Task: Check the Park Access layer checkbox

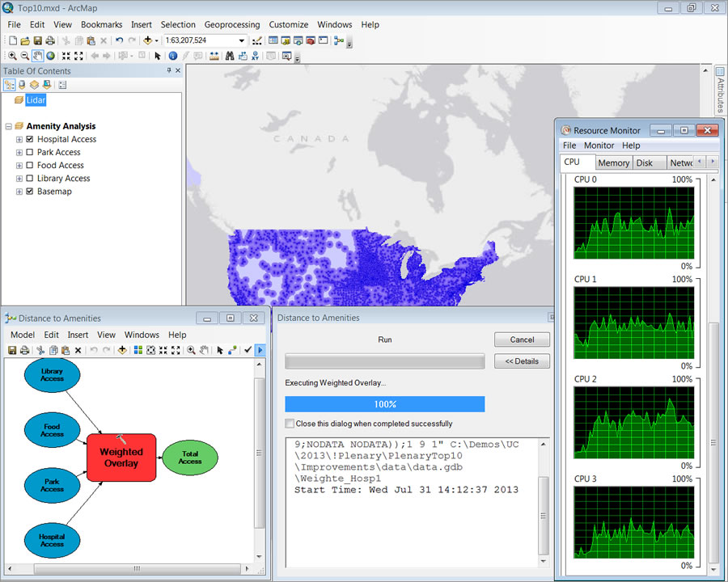Action: point(29,152)
